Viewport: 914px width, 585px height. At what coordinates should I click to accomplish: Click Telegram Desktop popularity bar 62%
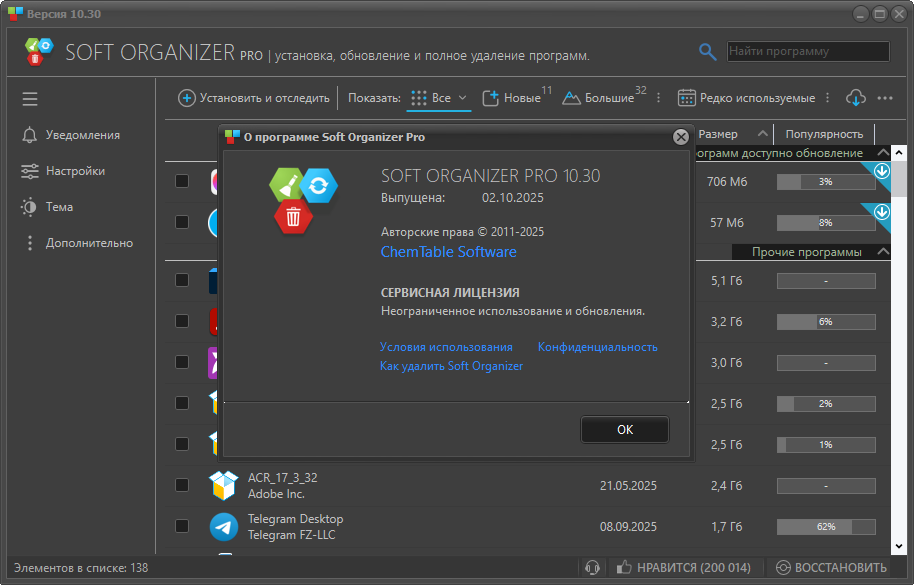[825, 526]
